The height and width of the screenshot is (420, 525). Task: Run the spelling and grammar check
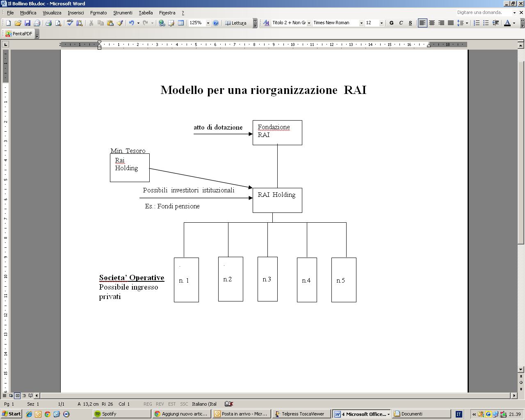point(70,23)
